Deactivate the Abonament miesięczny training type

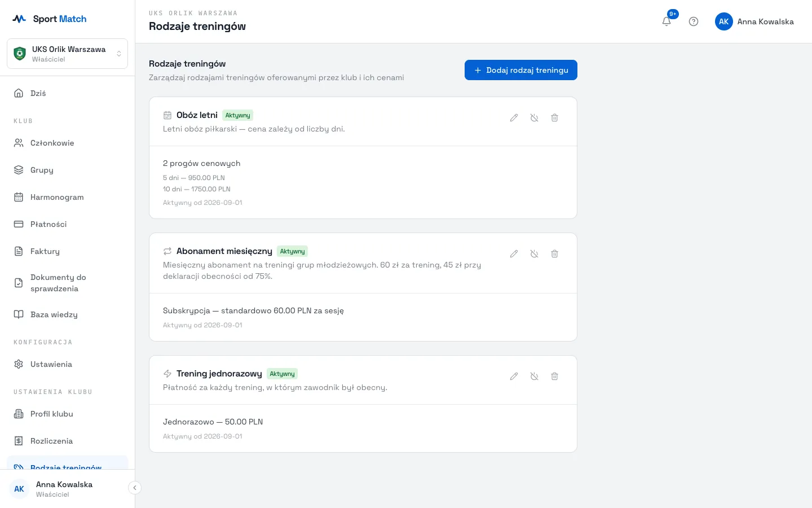534,254
